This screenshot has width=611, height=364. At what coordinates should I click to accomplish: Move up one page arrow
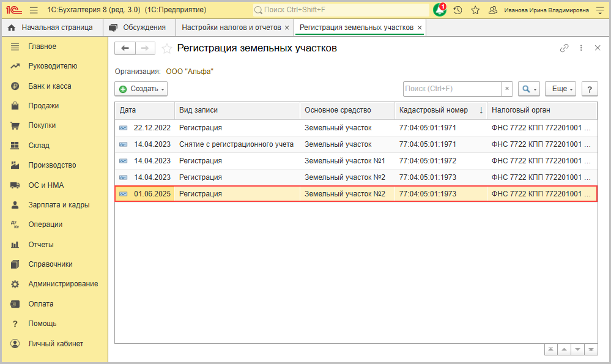coord(565,349)
